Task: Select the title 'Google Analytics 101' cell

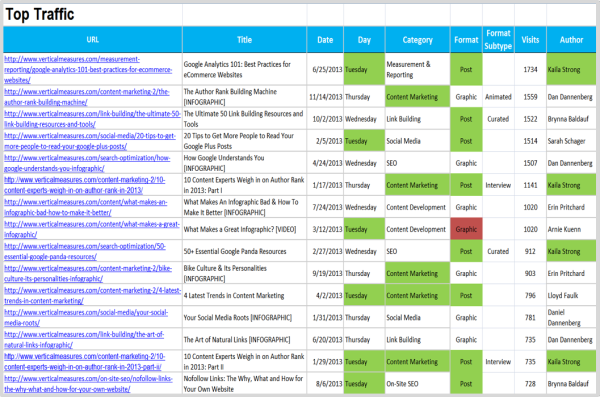Action: 245,69
